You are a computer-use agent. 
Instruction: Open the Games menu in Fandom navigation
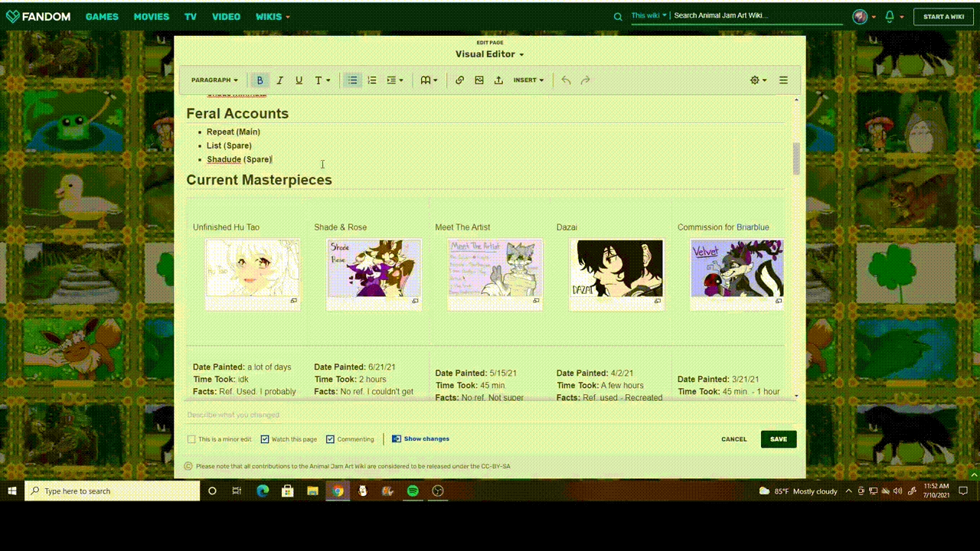[x=102, y=17]
